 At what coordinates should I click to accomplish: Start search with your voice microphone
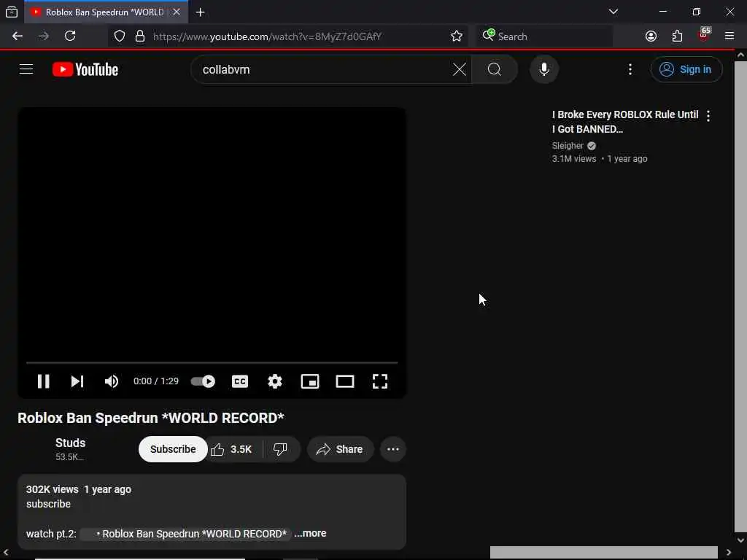point(544,69)
